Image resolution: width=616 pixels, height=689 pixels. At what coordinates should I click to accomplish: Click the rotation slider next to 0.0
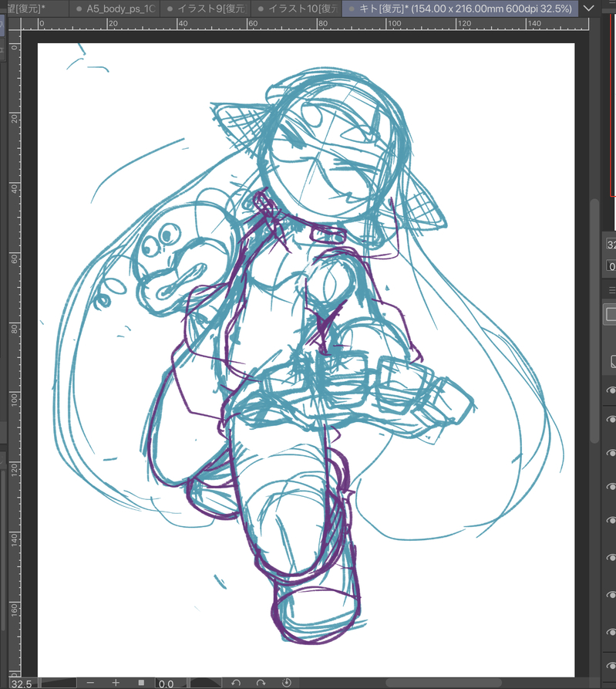(204, 684)
